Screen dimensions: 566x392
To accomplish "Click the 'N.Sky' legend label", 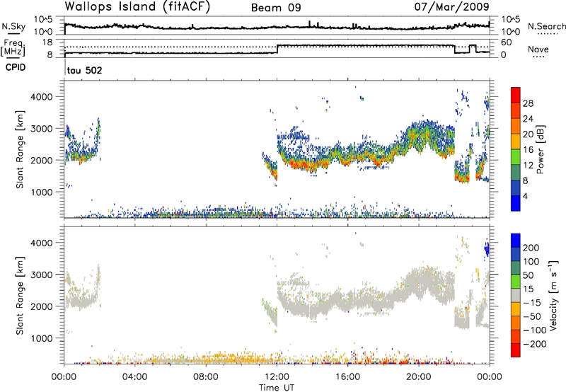I will (13, 26).
